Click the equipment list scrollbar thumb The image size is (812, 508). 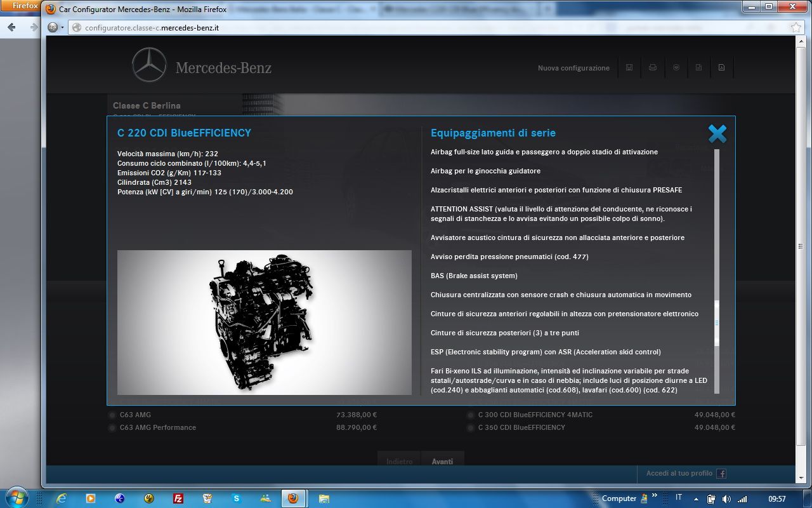(717, 323)
